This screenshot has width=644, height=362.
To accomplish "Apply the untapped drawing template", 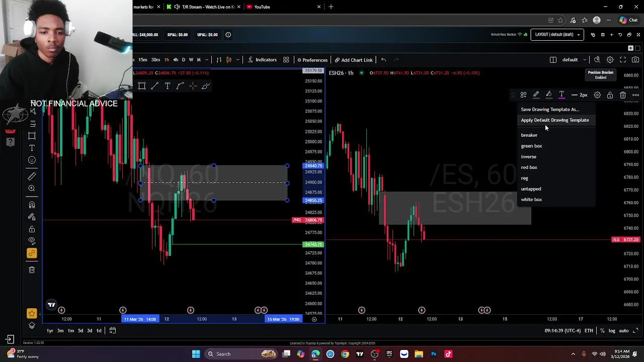I will coord(531,189).
